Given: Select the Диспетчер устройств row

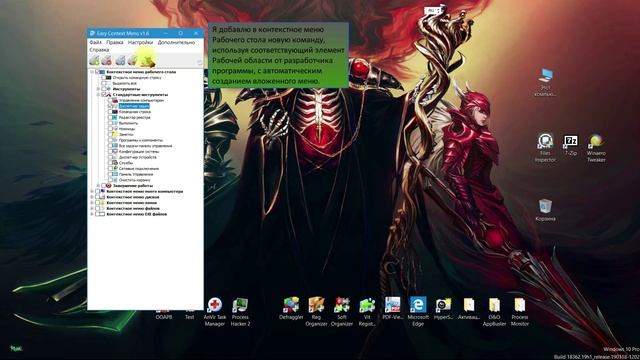Looking at the screenshot, I should point(138,157).
